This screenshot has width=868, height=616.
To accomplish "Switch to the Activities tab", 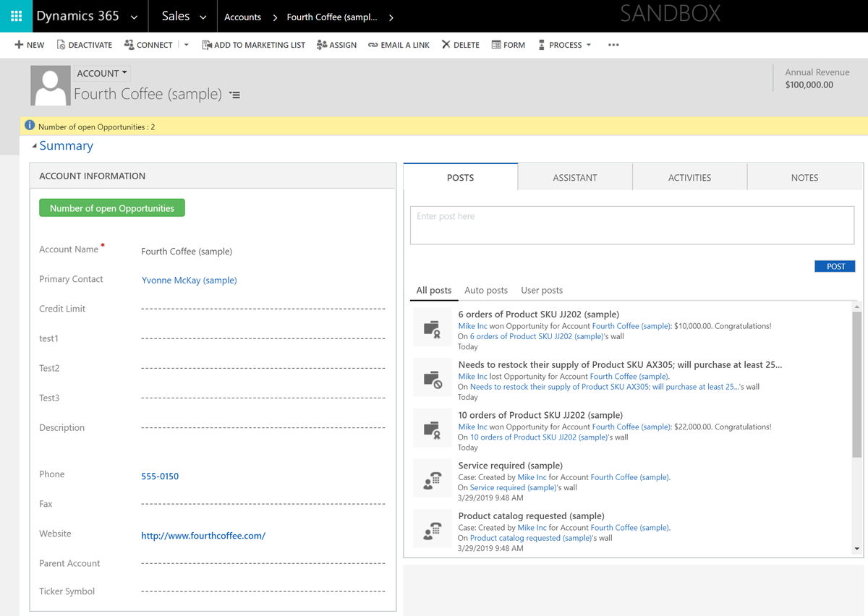I will 689,177.
